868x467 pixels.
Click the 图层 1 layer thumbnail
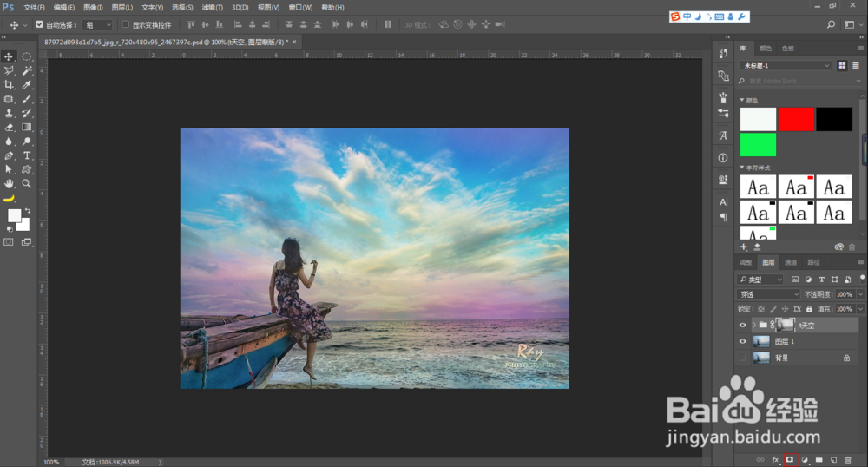pyautogui.click(x=762, y=341)
